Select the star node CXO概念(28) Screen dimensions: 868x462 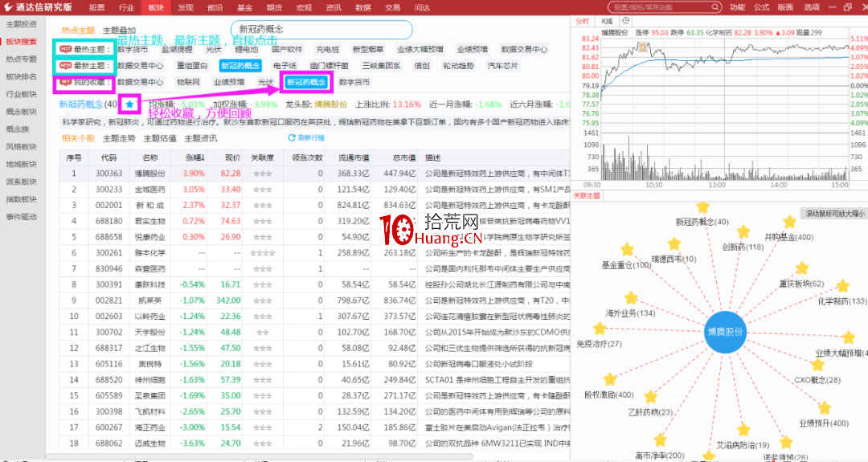(817, 365)
